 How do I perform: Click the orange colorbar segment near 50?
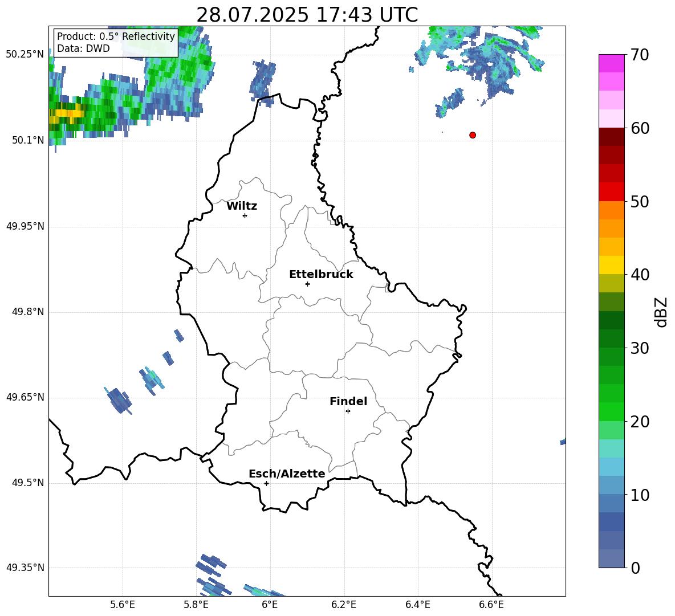tap(611, 210)
